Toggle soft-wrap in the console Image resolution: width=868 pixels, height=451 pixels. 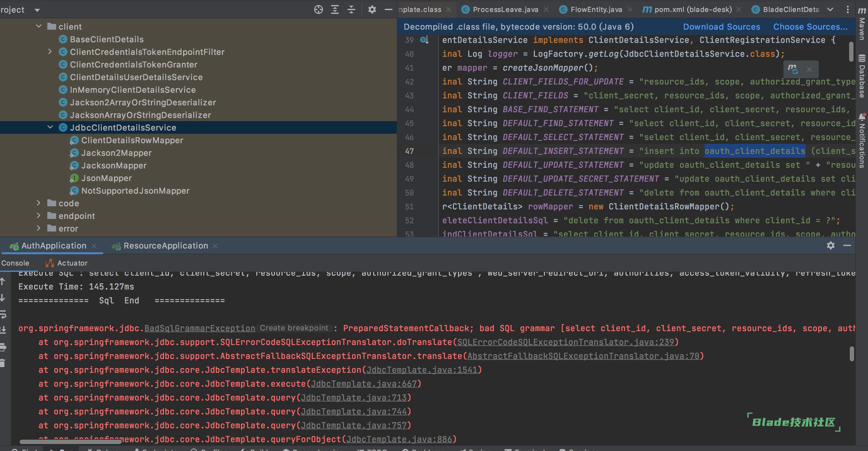point(3,314)
